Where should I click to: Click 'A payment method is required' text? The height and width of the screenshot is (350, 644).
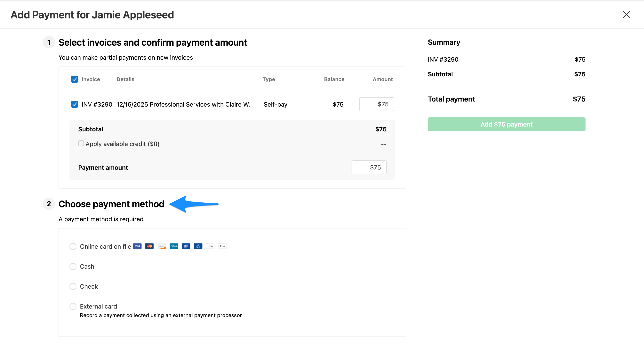tap(101, 219)
